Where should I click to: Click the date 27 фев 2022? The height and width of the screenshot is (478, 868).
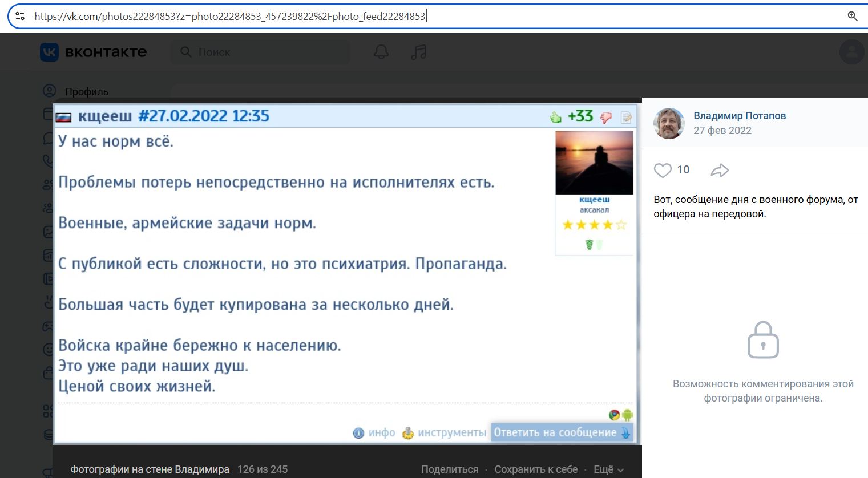(x=722, y=131)
